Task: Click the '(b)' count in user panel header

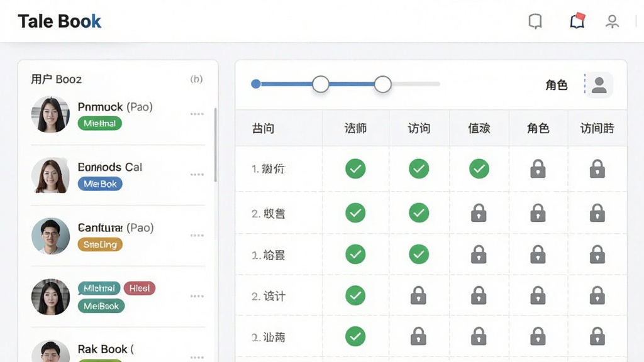Action: (x=196, y=79)
